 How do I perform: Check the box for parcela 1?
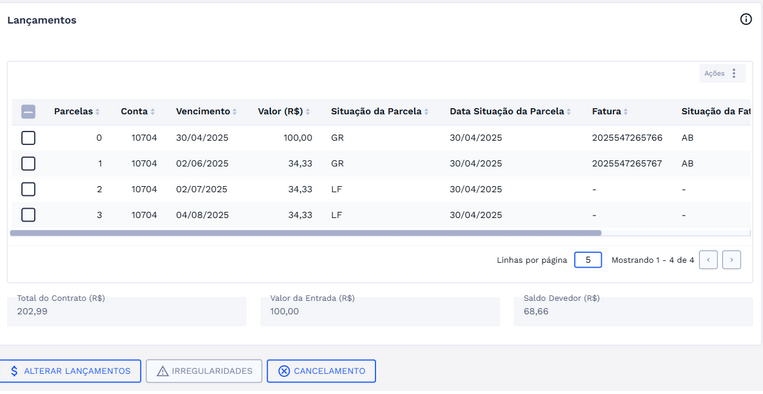click(28, 164)
